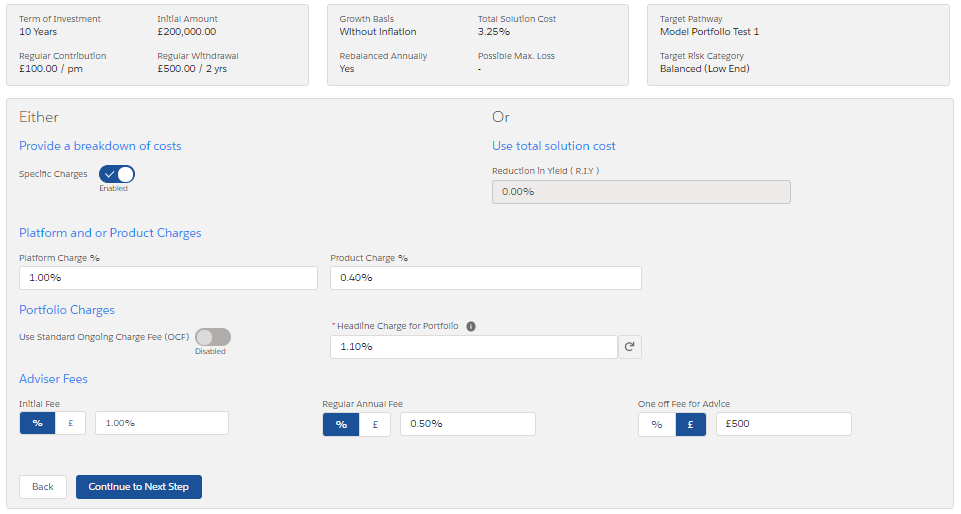Click the Provide a breakdown of costs heading
961x514 pixels.
point(100,146)
